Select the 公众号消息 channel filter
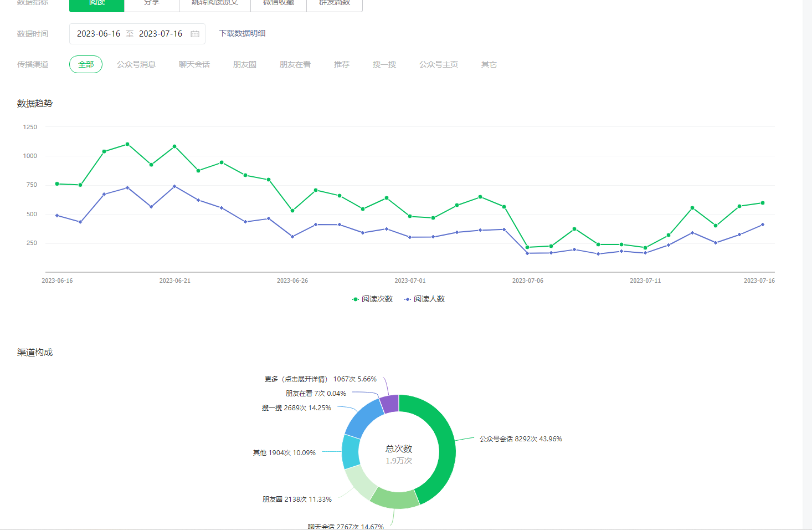The height and width of the screenshot is (530, 812). click(x=136, y=64)
